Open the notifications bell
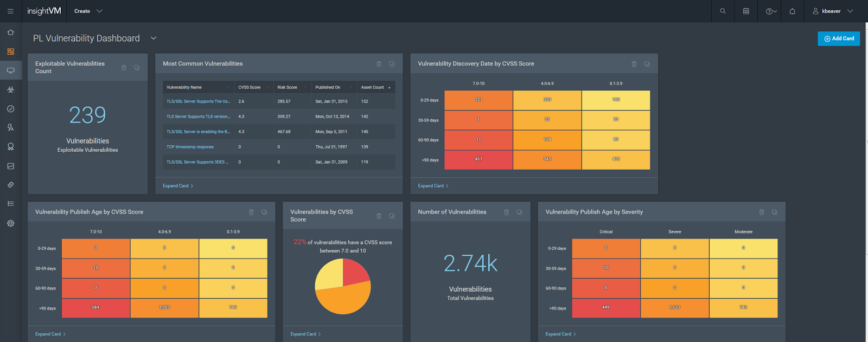The height and width of the screenshot is (342, 868). click(x=792, y=11)
